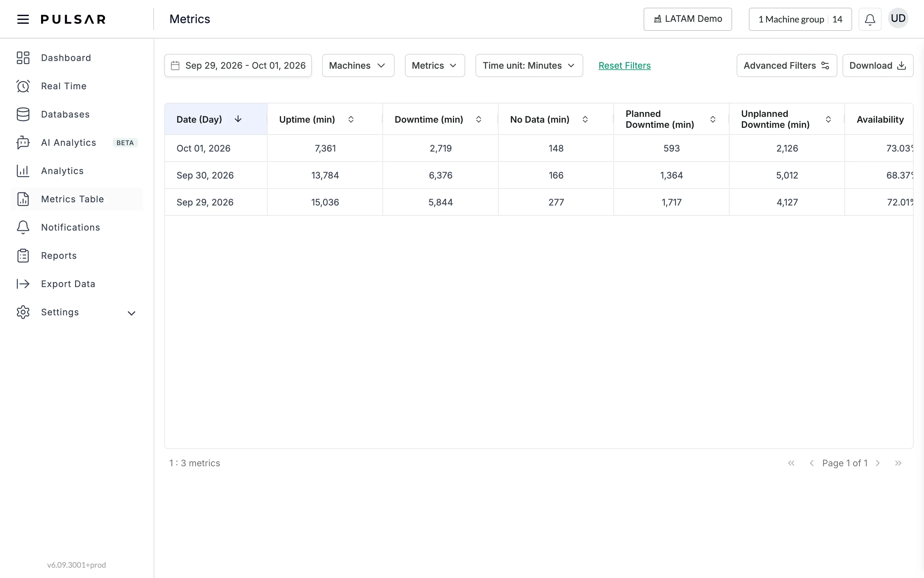
Task: Click the Metrics Table document icon
Action: (x=23, y=199)
